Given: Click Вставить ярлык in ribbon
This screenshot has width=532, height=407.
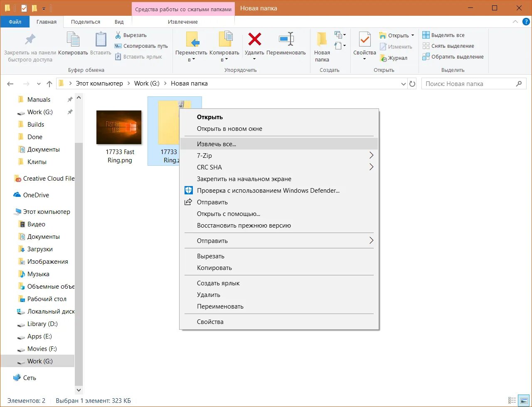Looking at the screenshot, I should [x=138, y=57].
